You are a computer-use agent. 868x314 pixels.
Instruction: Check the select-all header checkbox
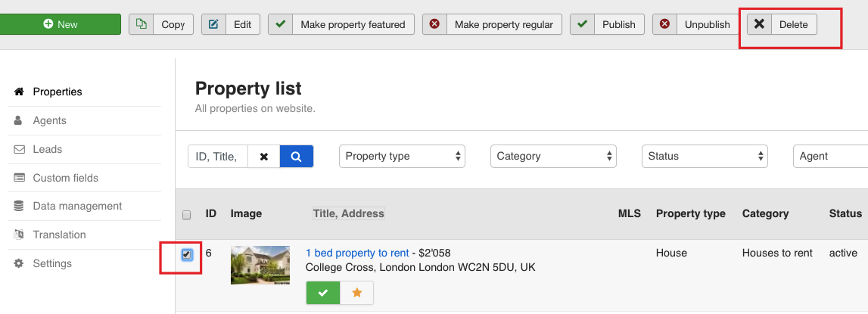187,215
